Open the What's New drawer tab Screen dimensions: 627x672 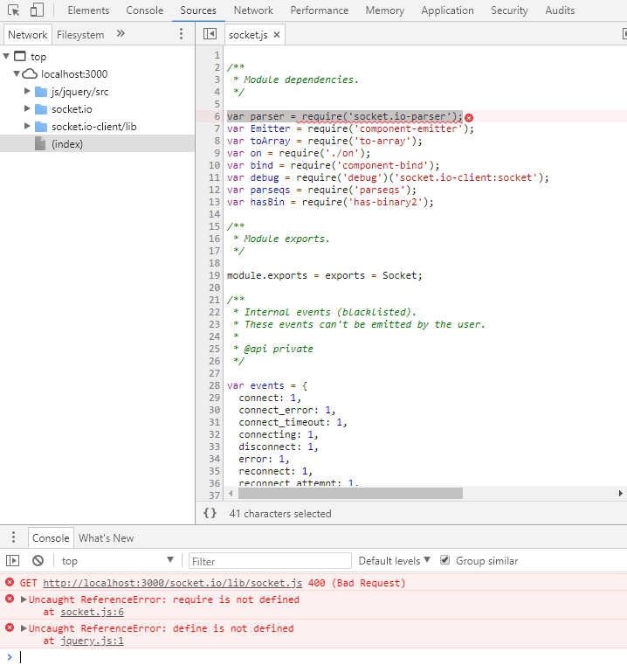[107, 537]
